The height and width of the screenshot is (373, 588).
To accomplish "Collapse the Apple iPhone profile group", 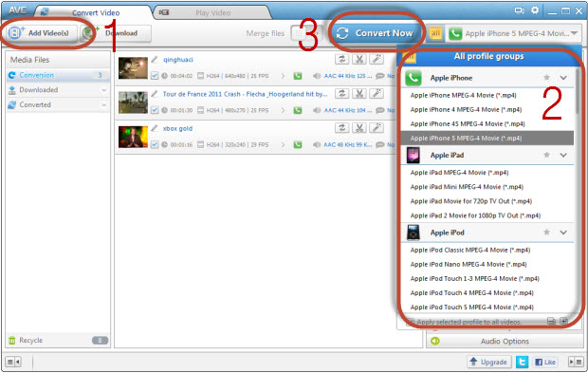I will [x=563, y=78].
